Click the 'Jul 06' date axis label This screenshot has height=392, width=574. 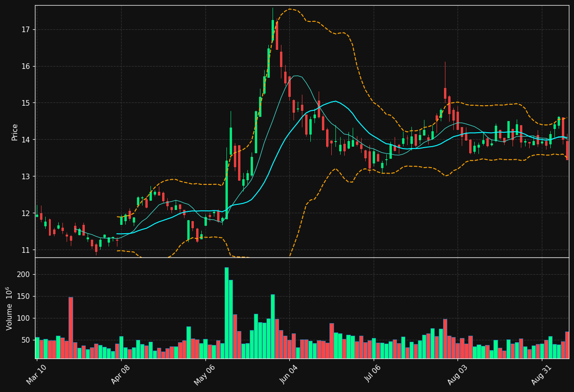pos(373,374)
